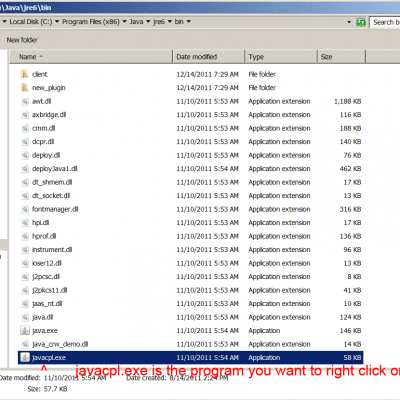Click the bin breadcrumb segment
Screen dimensions: 400x400
pos(179,22)
